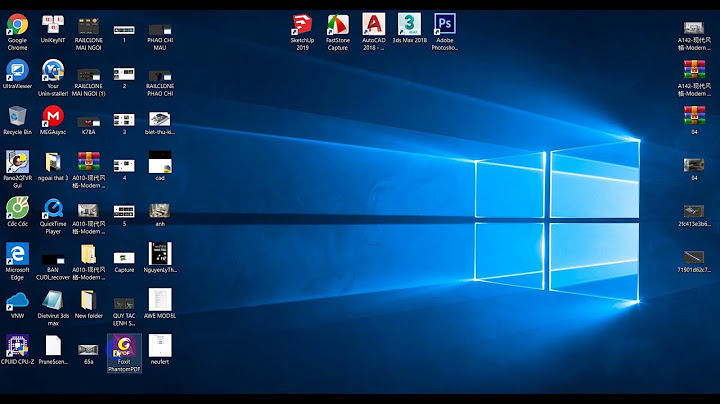Select the A142 WinRAR archive icon
Viewport: 720px width, 404px height.
point(694,70)
